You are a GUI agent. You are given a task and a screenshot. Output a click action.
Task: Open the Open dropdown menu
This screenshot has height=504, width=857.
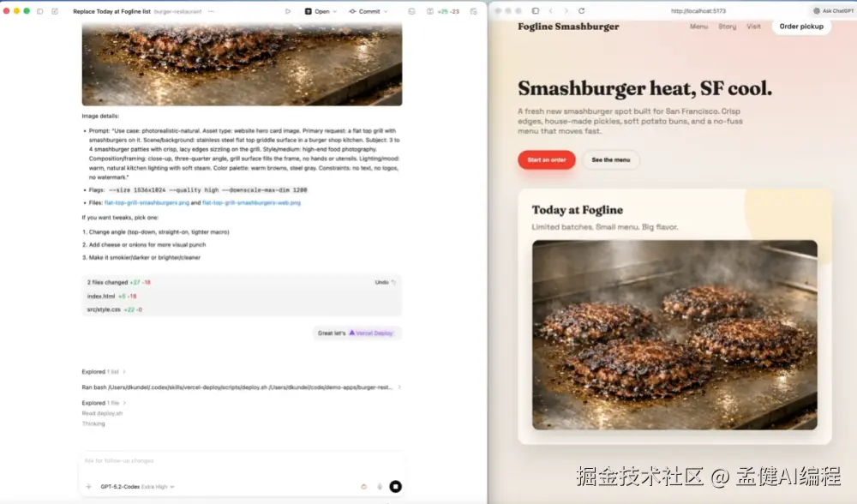click(x=321, y=11)
